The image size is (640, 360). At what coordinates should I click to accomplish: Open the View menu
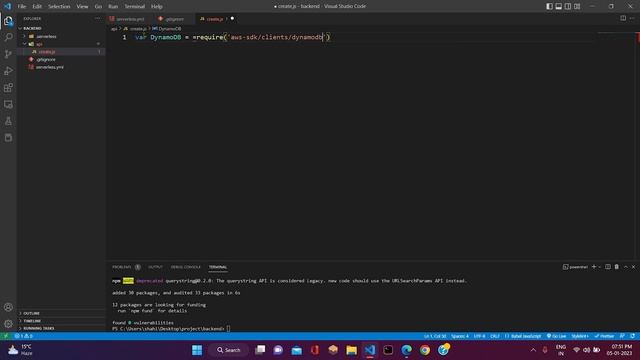pyautogui.click(x=82, y=7)
